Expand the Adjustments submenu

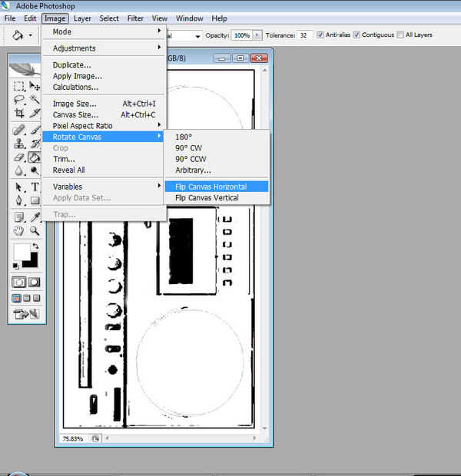(104, 48)
